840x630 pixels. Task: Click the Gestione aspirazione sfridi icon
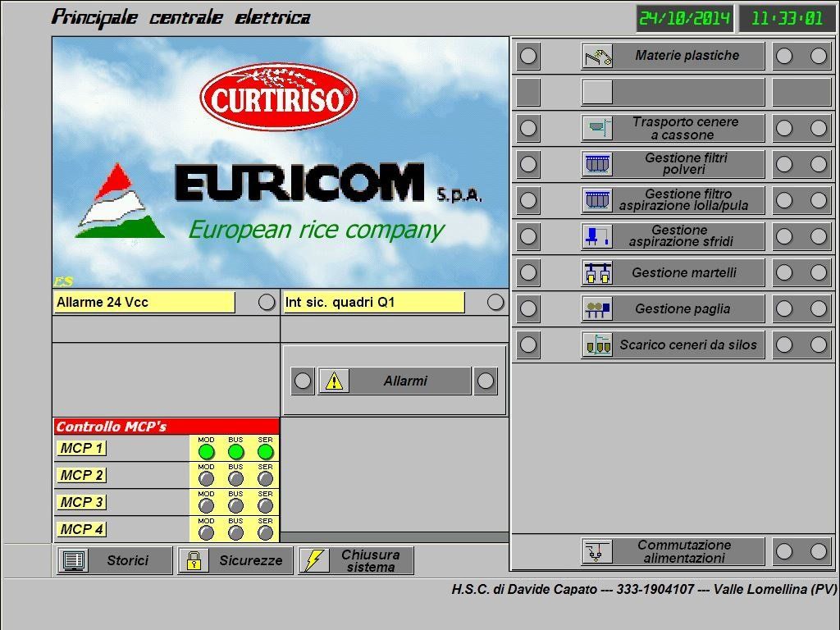[597, 236]
